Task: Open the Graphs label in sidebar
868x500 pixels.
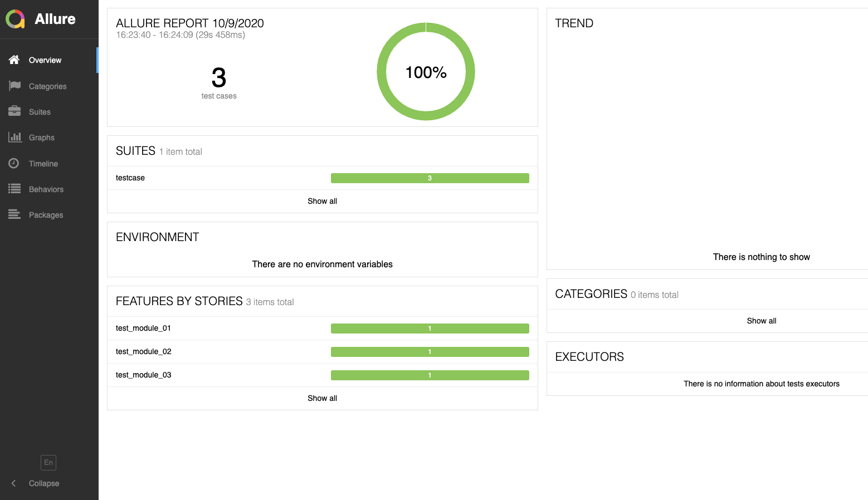Action: click(42, 138)
